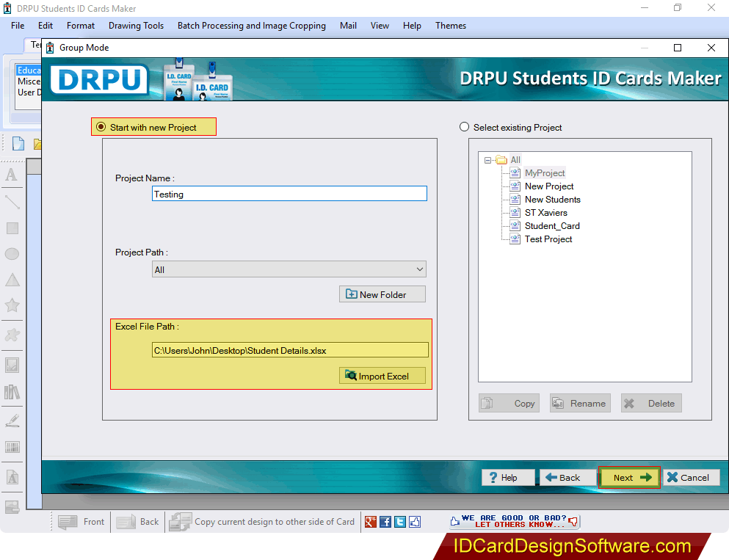Select the 'Start with new Project' radio button
This screenshot has width=729, height=560.
(x=101, y=127)
